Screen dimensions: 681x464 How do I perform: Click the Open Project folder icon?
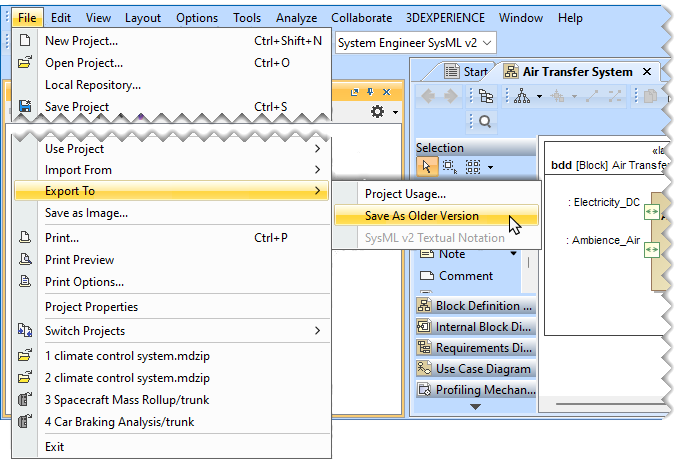click(25, 63)
